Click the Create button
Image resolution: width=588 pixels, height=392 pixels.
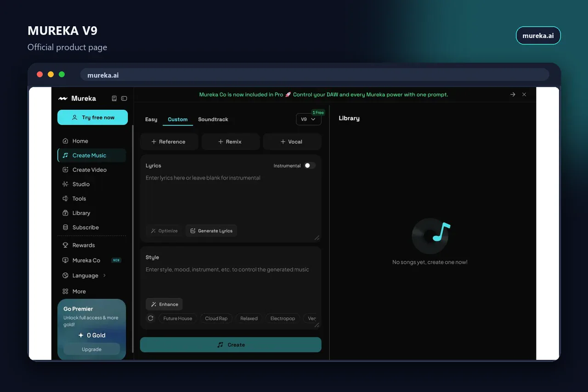coord(231,345)
